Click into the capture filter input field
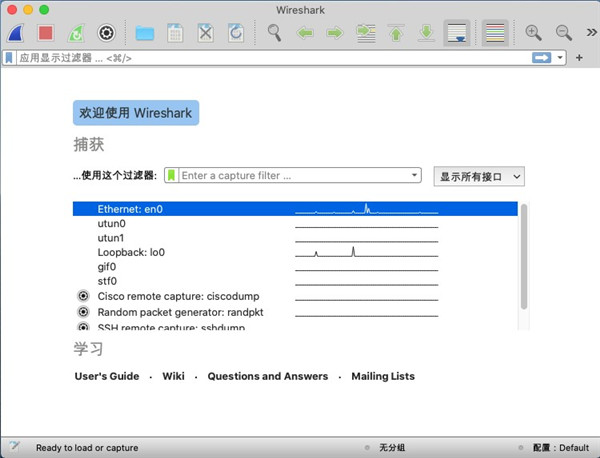Viewport: 600px width, 458px height. [x=295, y=176]
